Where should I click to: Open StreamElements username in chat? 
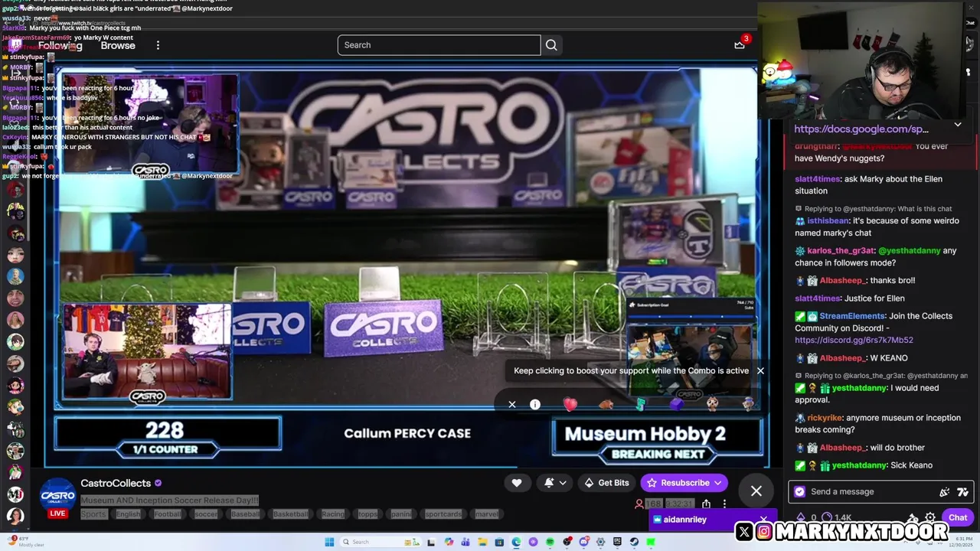tap(852, 316)
